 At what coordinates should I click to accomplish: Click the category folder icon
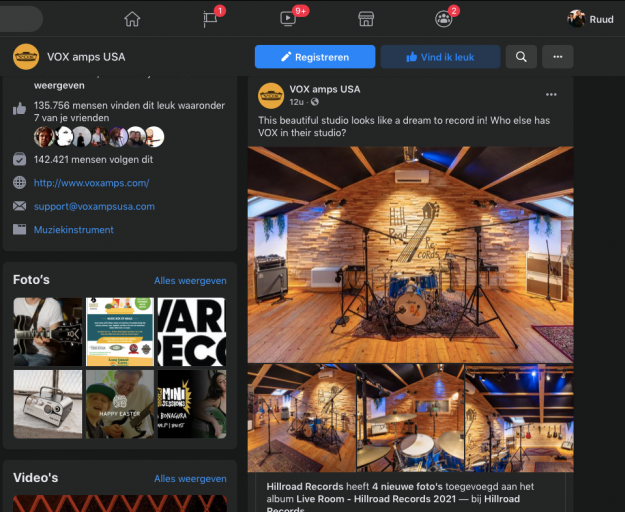click(x=19, y=230)
